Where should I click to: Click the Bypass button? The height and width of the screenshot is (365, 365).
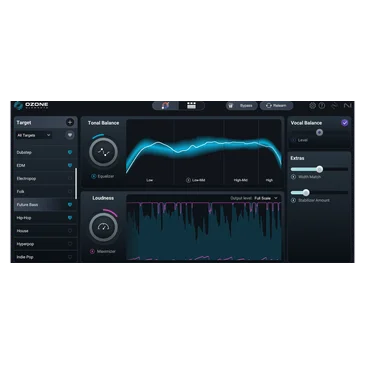[x=242, y=106]
